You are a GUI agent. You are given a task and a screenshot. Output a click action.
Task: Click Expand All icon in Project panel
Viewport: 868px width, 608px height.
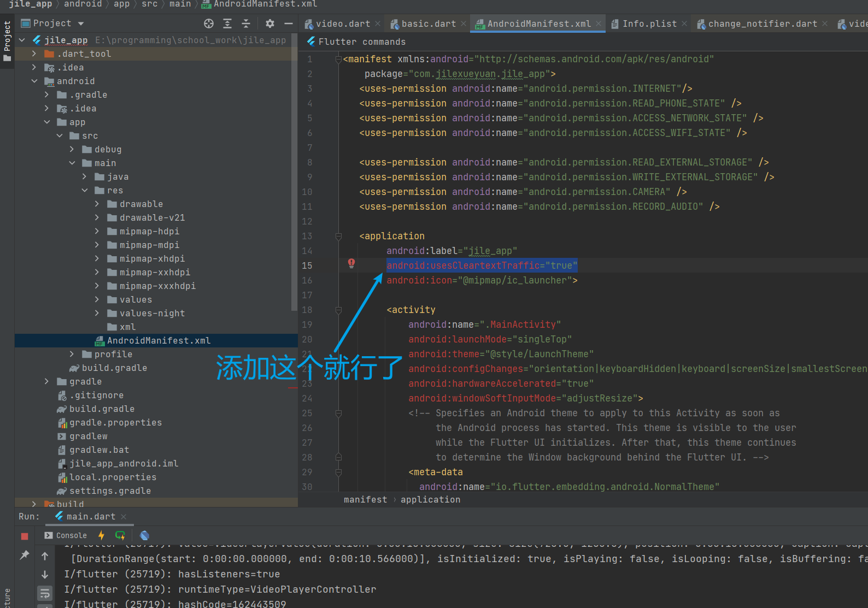pos(227,23)
